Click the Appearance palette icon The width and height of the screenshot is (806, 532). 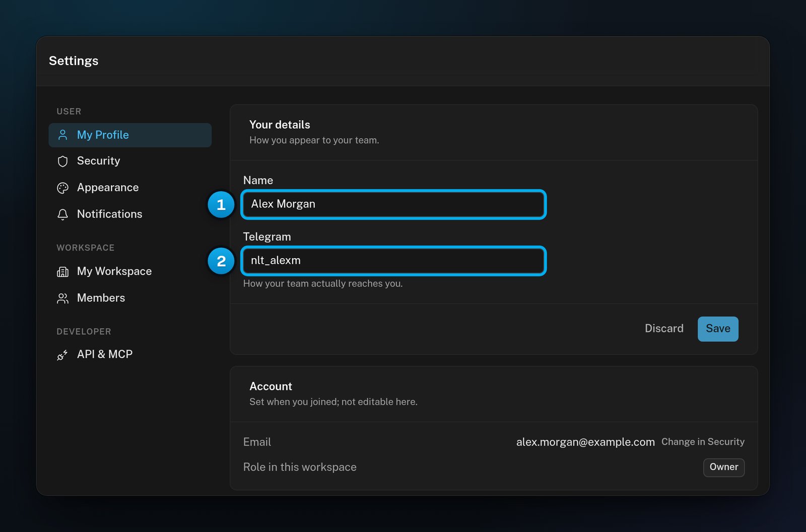(x=62, y=188)
